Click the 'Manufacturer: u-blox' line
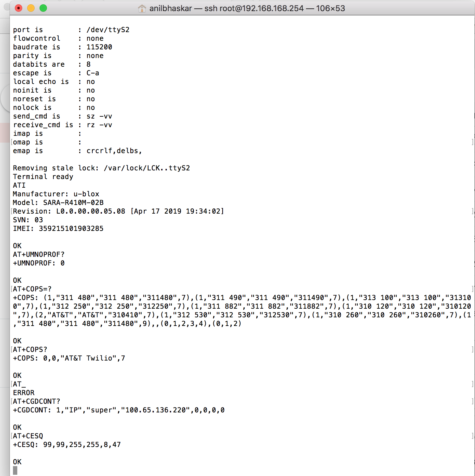 56,194
